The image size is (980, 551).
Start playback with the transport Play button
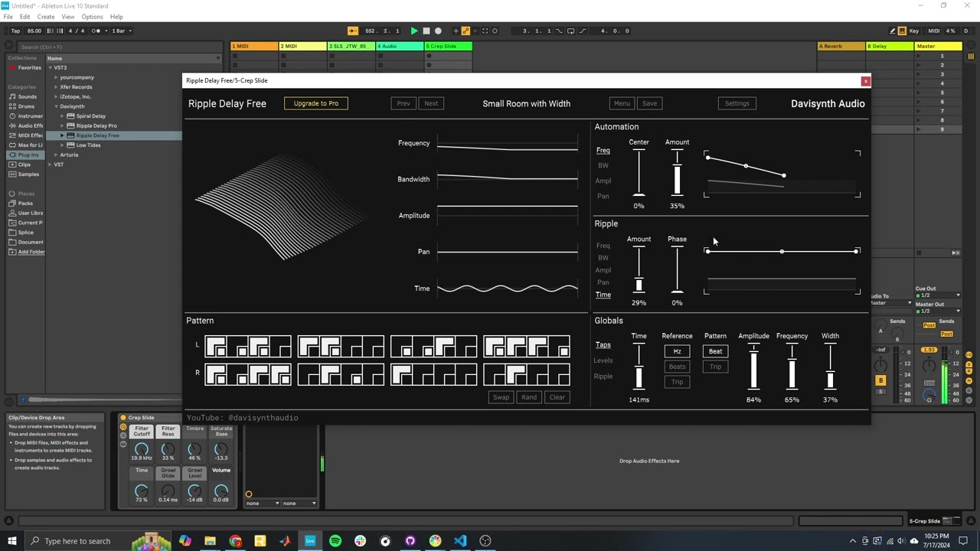pyautogui.click(x=414, y=31)
